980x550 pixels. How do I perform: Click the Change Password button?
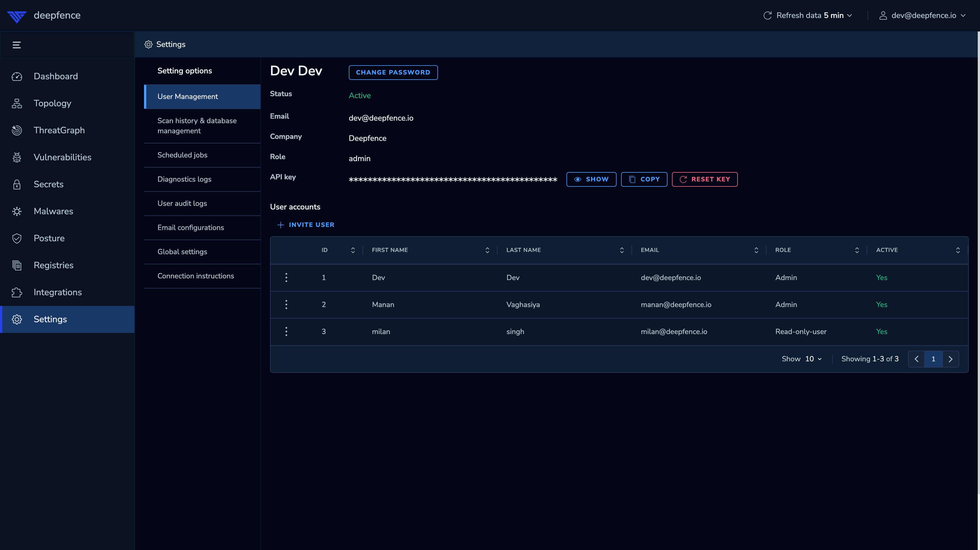pyautogui.click(x=393, y=73)
